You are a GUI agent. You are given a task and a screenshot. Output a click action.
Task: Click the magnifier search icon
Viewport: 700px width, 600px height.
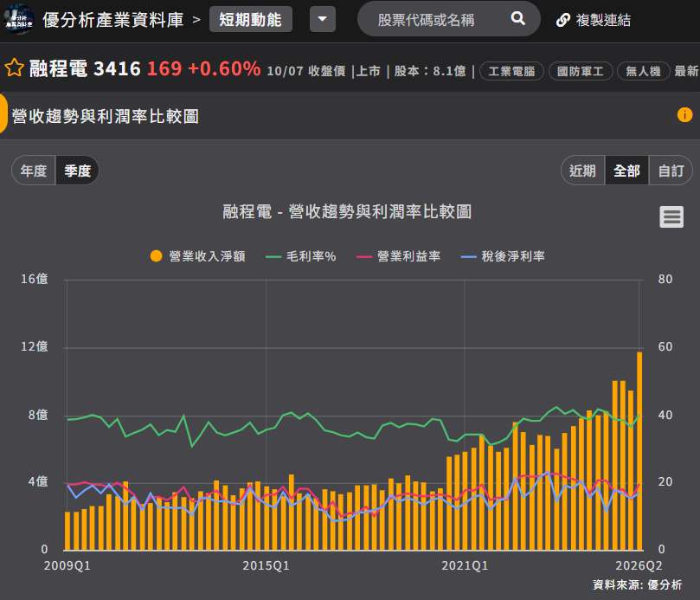[517, 19]
